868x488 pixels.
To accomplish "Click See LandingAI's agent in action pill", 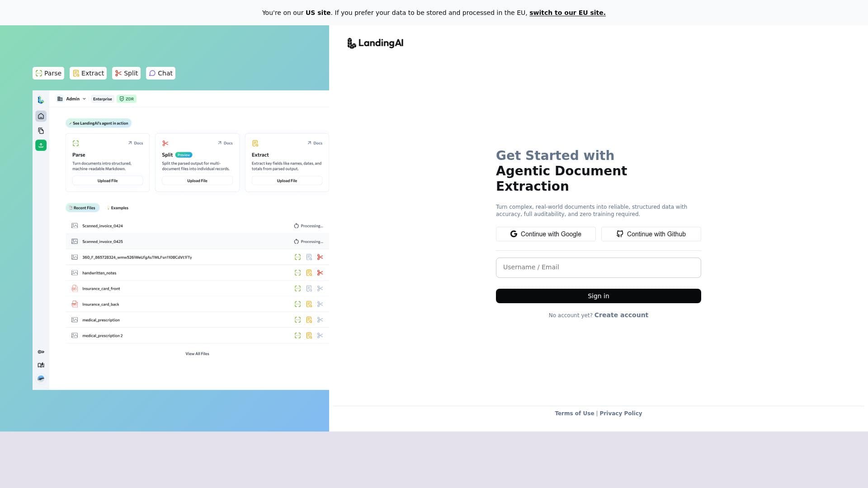I will [x=99, y=123].
